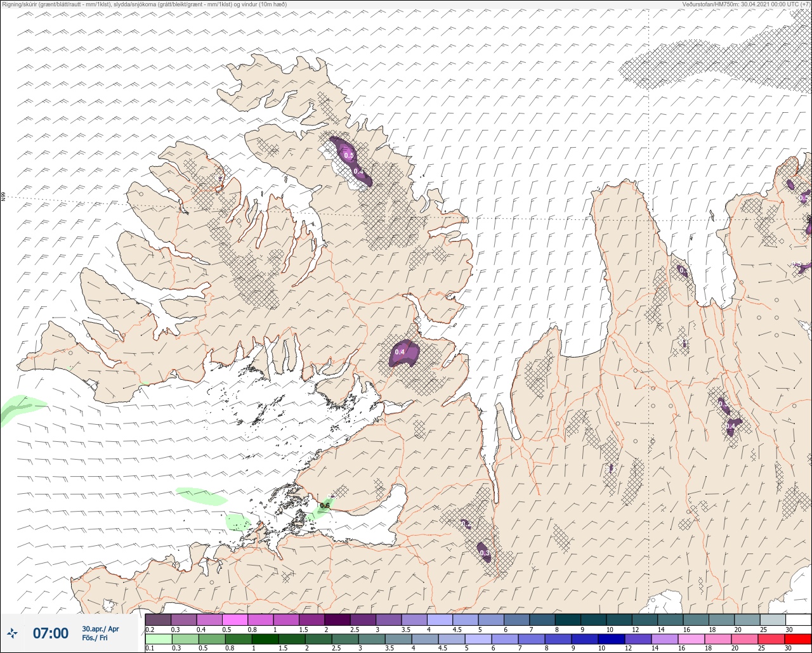812x653 pixels.
Task: Select upper legend dark teal swatch at 9
Action: (593, 619)
